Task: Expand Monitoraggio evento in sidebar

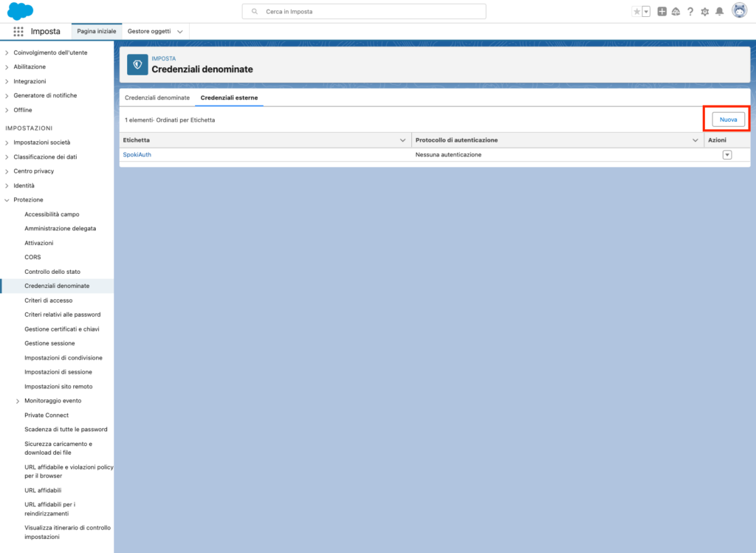Action: [18, 401]
